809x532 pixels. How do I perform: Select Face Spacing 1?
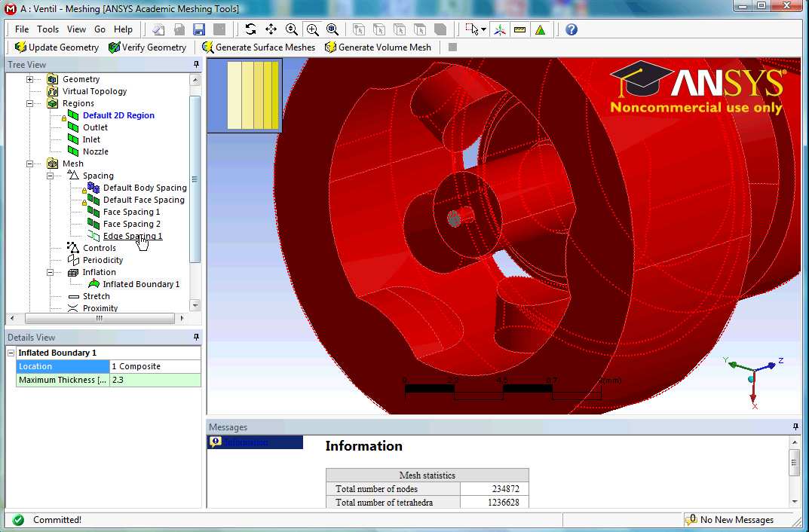pos(131,212)
